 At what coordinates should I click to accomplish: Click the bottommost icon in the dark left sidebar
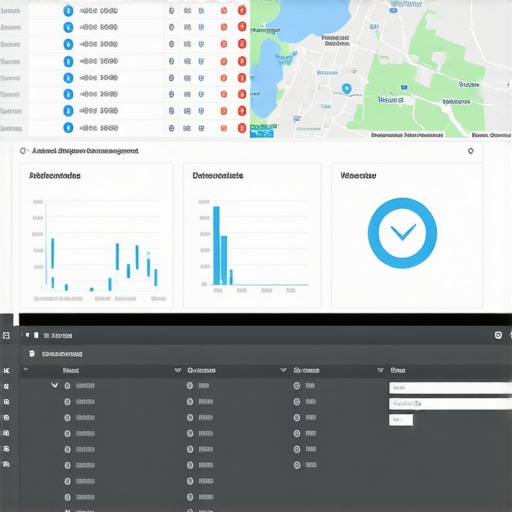click(6, 464)
